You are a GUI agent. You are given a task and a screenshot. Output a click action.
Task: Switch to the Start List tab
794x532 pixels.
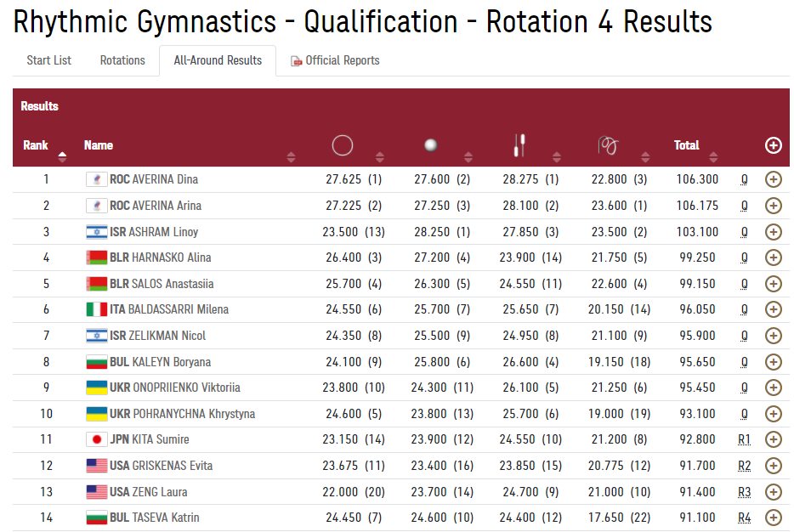(x=49, y=60)
